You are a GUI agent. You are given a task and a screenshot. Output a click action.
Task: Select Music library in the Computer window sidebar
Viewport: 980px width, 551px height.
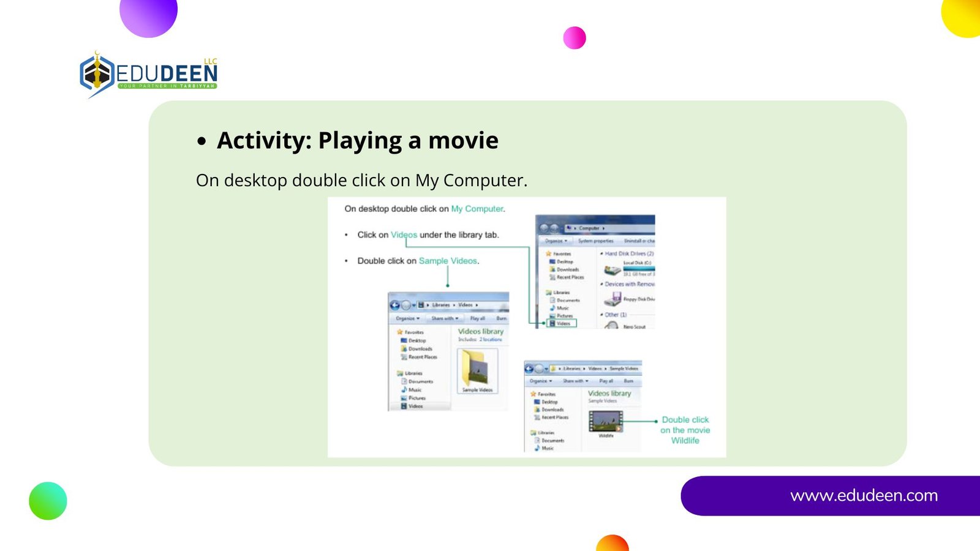[562, 308]
